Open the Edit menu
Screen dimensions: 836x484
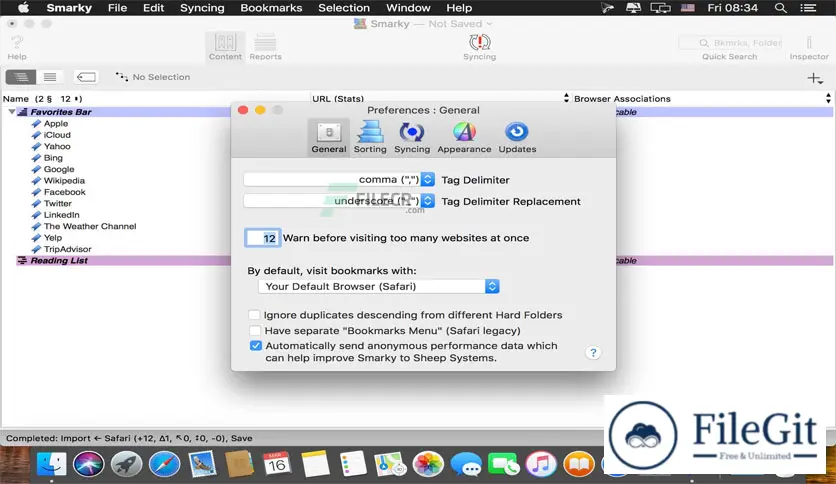coord(154,8)
